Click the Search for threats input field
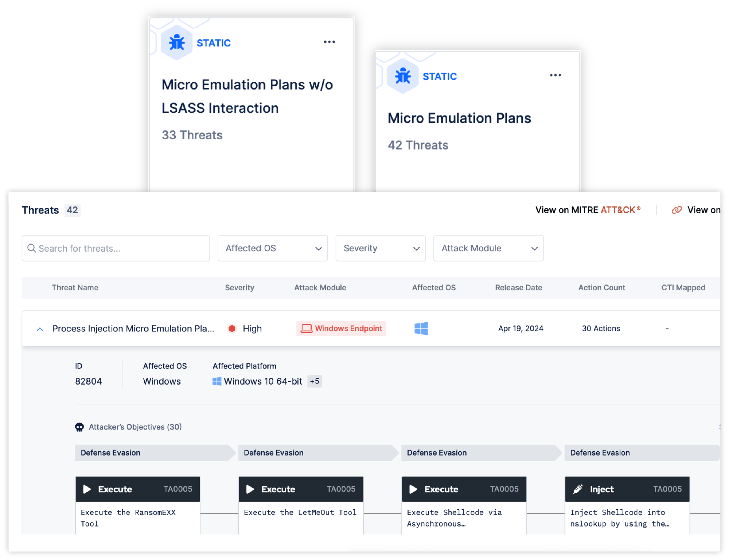This screenshot has height=560, width=729. click(x=116, y=248)
